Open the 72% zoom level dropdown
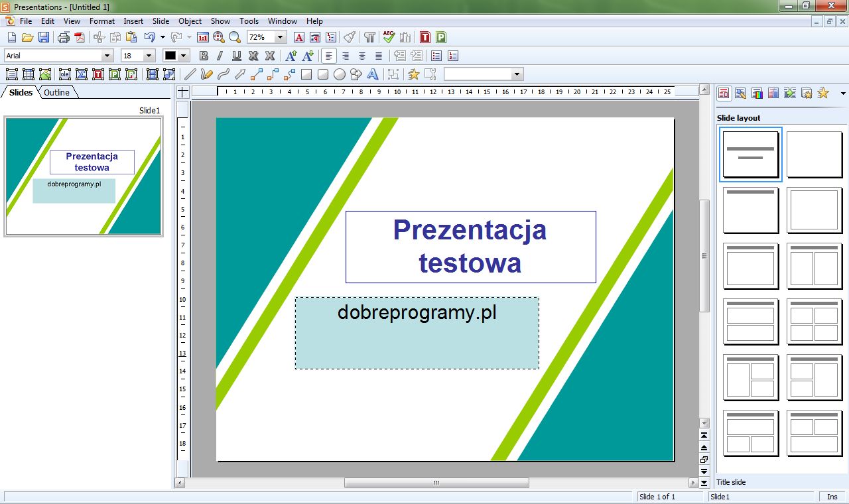849x504 pixels. pos(281,37)
